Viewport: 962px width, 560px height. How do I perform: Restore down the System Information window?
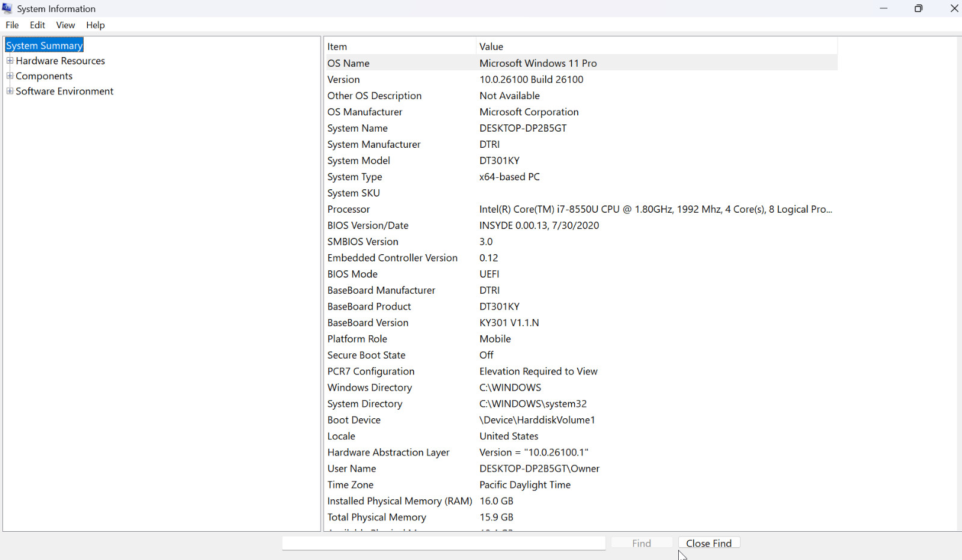[x=918, y=8]
